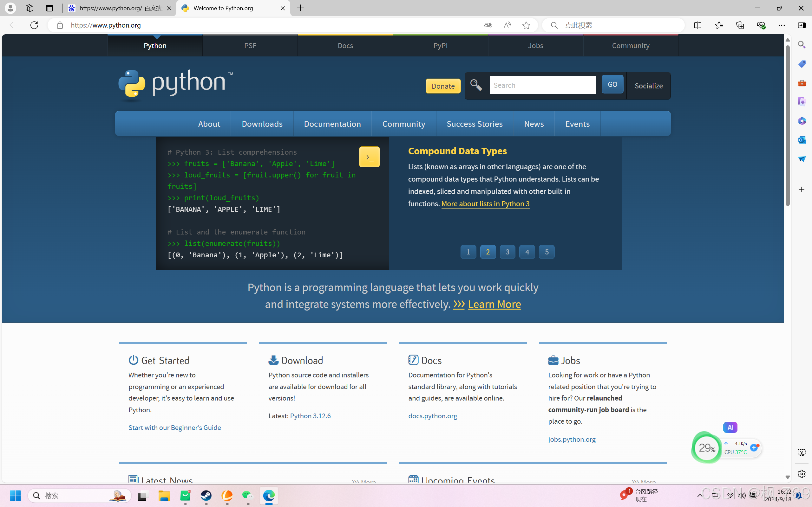Click the magnifier key icon beside Search box

coord(476,85)
